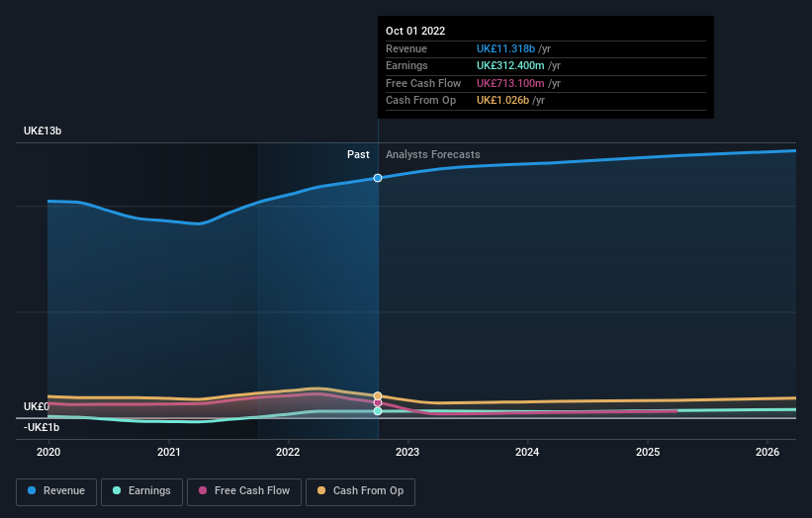Select the teal Earnings data point marker
Screen dimensions: 812x518
click(x=378, y=411)
